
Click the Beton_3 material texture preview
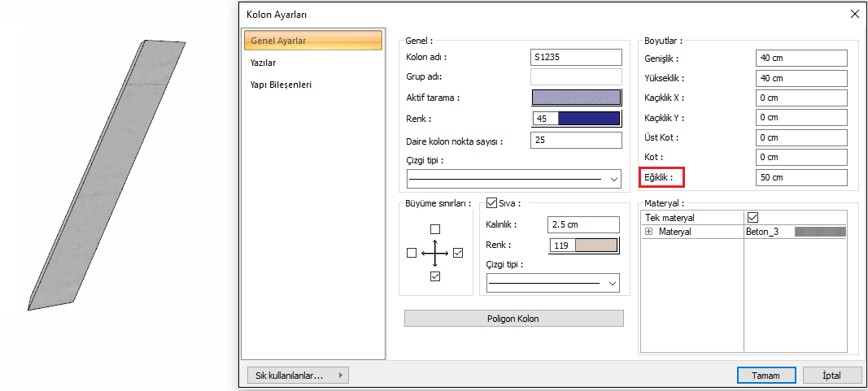point(820,232)
